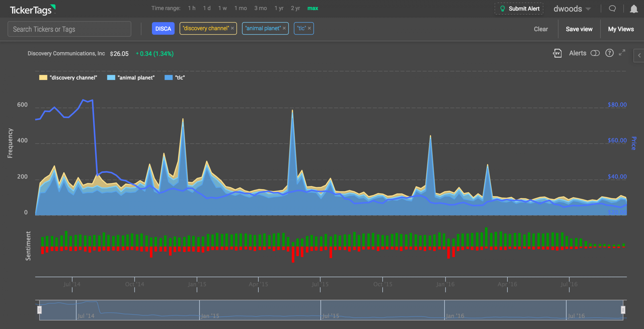Remove the "tlc" tag
This screenshot has width=644, height=329.
[x=309, y=28]
